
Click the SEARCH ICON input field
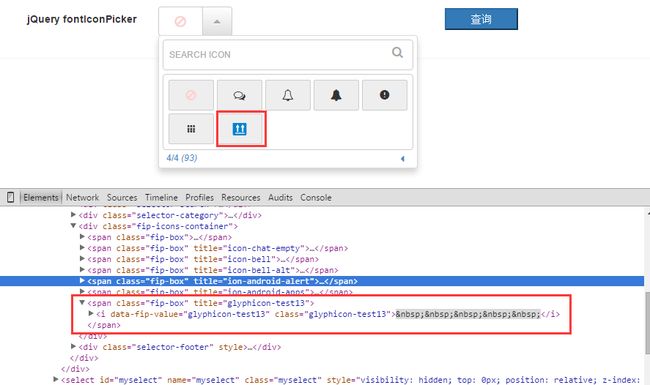[x=288, y=54]
